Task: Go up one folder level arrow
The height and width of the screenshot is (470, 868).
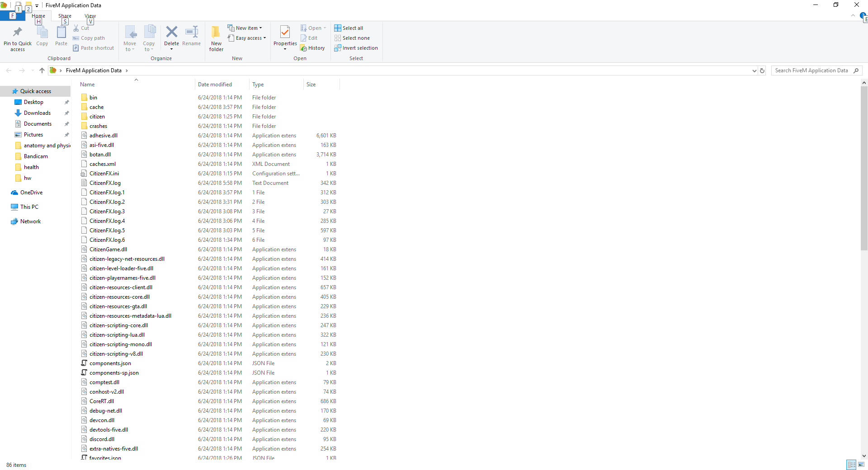Action: coord(42,70)
